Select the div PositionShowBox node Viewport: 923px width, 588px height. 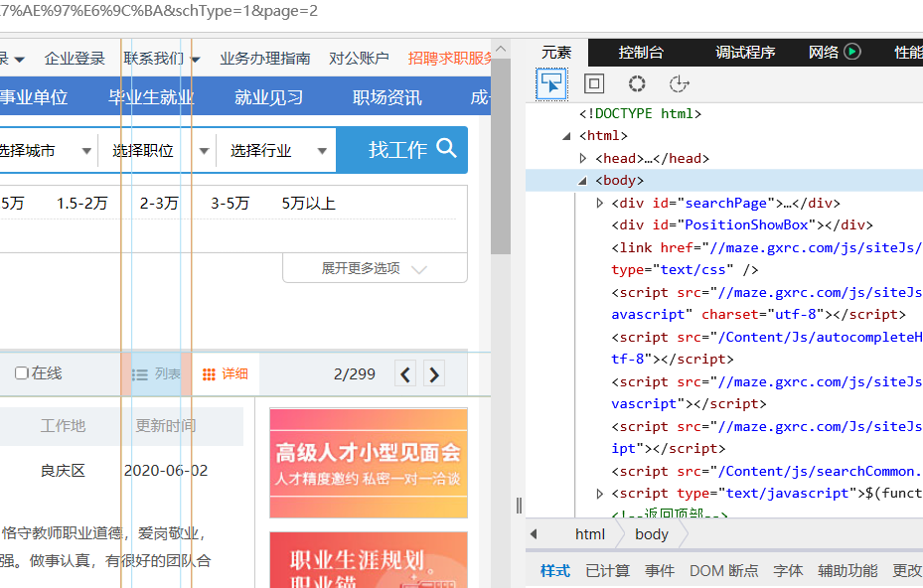pos(742,225)
